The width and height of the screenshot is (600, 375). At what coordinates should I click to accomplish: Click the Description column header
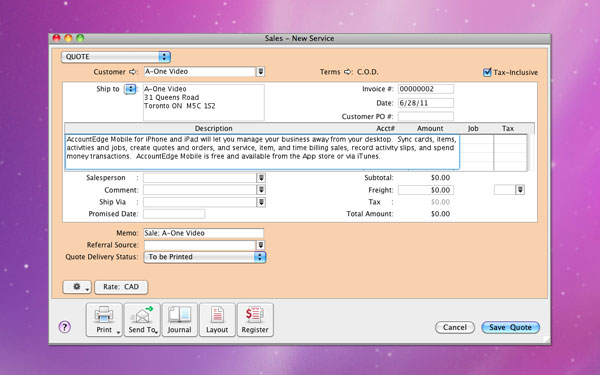[x=214, y=129]
